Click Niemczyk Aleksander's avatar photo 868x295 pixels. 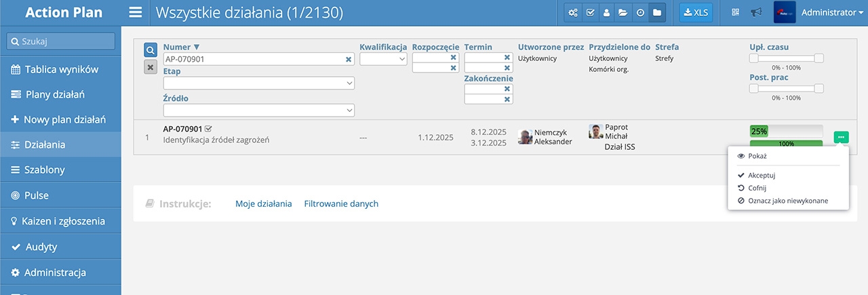[525, 137]
